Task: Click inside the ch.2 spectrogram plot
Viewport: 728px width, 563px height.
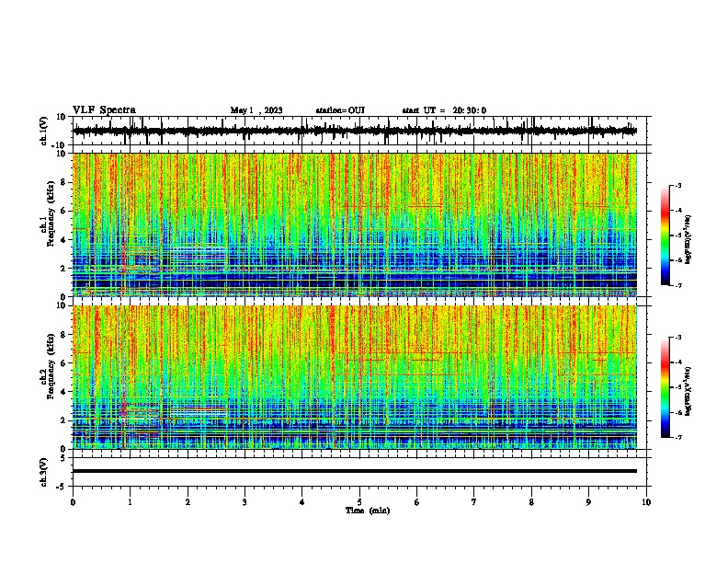Action: pos(355,377)
